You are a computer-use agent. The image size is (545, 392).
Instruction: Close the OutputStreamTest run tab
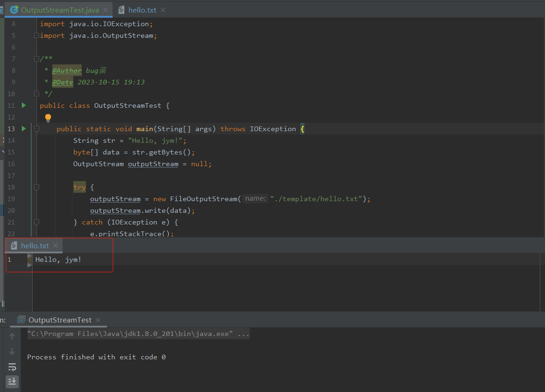point(98,320)
